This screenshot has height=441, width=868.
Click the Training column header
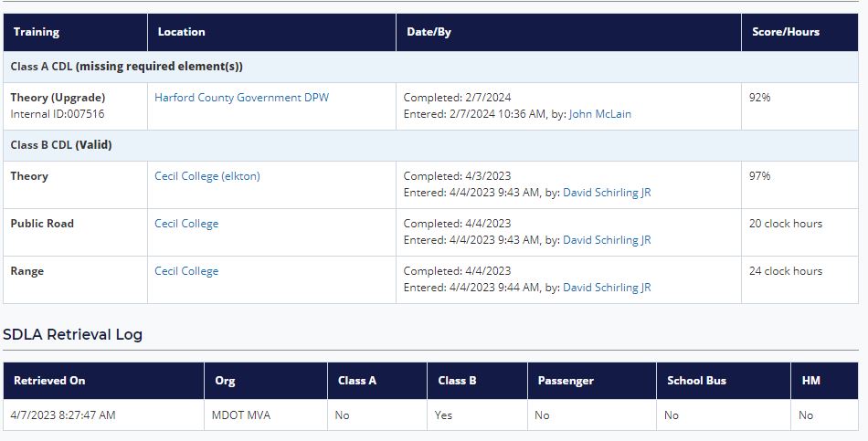(x=37, y=32)
